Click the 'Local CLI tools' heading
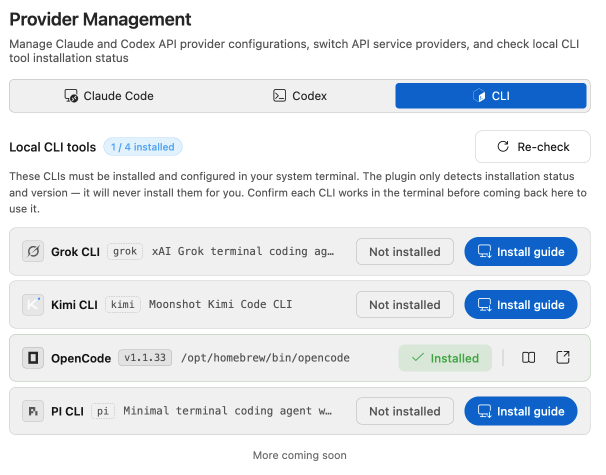 coord(53,147)
